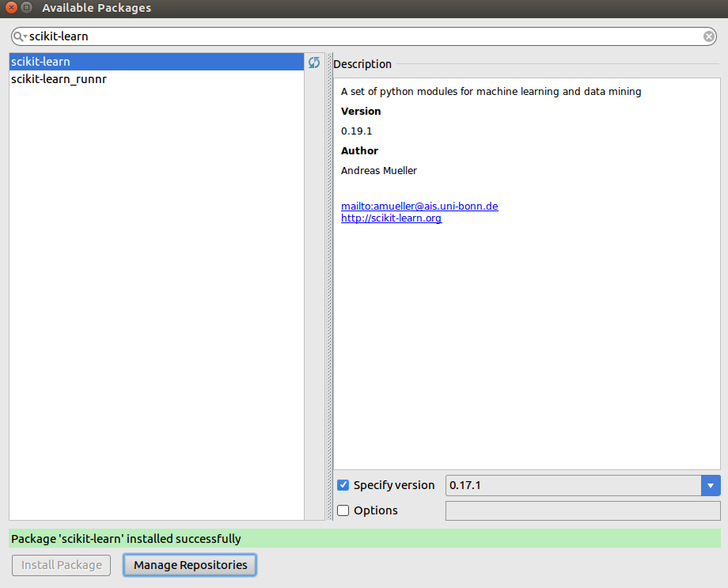This screenshot has width=728, height=588.
Task: Click the installed successfully status message
Action: tap(365, 539)
